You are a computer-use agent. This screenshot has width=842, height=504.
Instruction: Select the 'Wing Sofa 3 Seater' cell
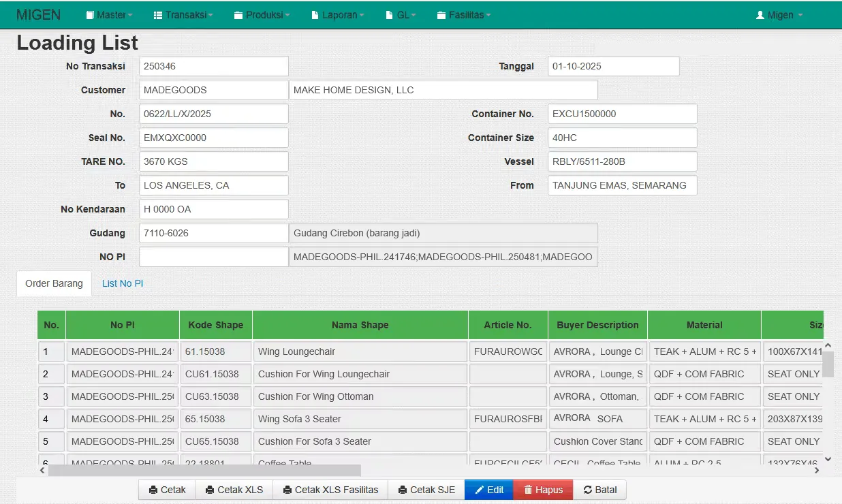[x=360, y=419]
